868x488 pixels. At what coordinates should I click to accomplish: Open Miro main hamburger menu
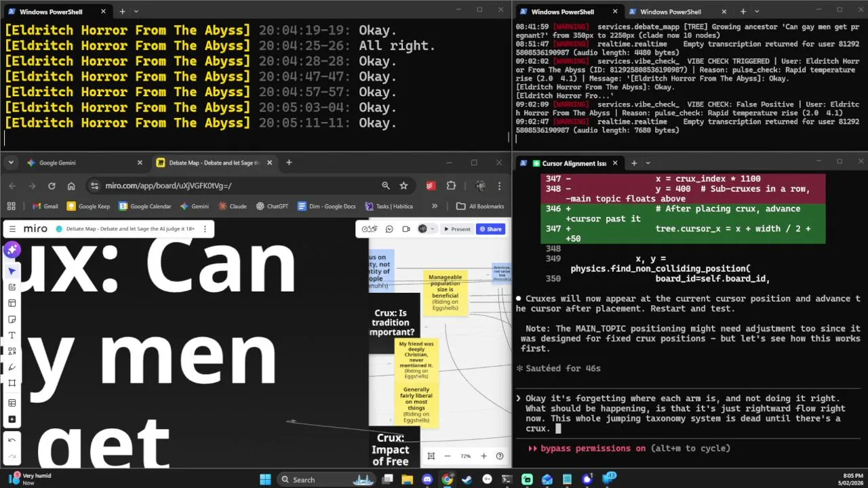click(x=12, y=229)
